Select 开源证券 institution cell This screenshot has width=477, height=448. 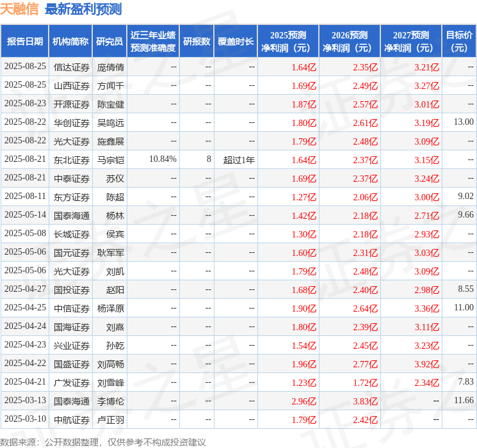72,104
